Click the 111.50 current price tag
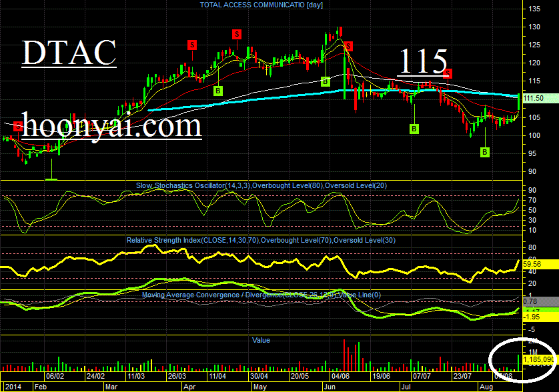559x392 pixels. [540, 98]
